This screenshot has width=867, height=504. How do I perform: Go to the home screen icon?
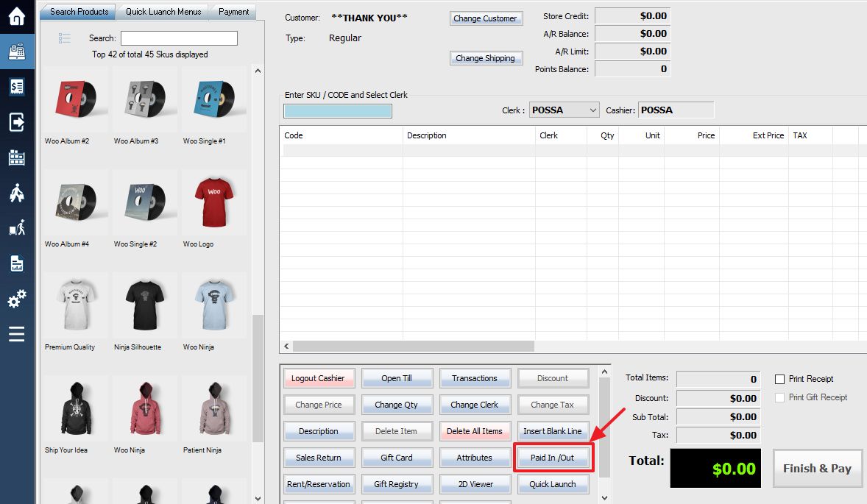(x=17, y=16)
